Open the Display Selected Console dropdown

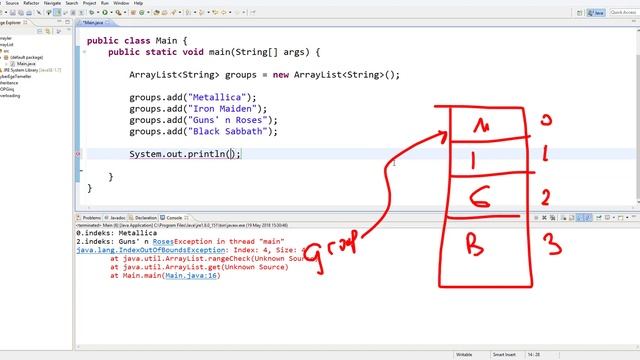pos(613,218)
